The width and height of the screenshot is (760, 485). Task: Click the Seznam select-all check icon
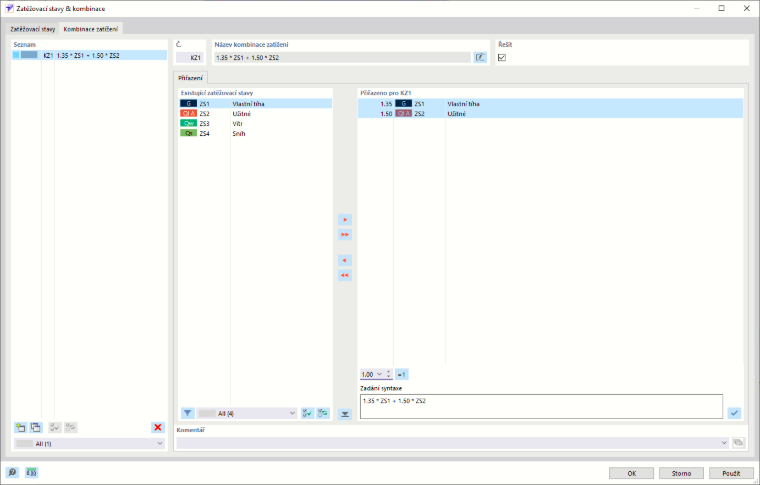pyautogui.click(x=55, y=427)
